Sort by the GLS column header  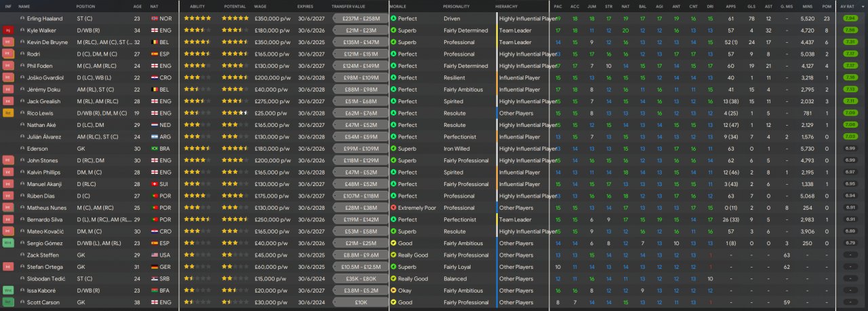[751, 6]
